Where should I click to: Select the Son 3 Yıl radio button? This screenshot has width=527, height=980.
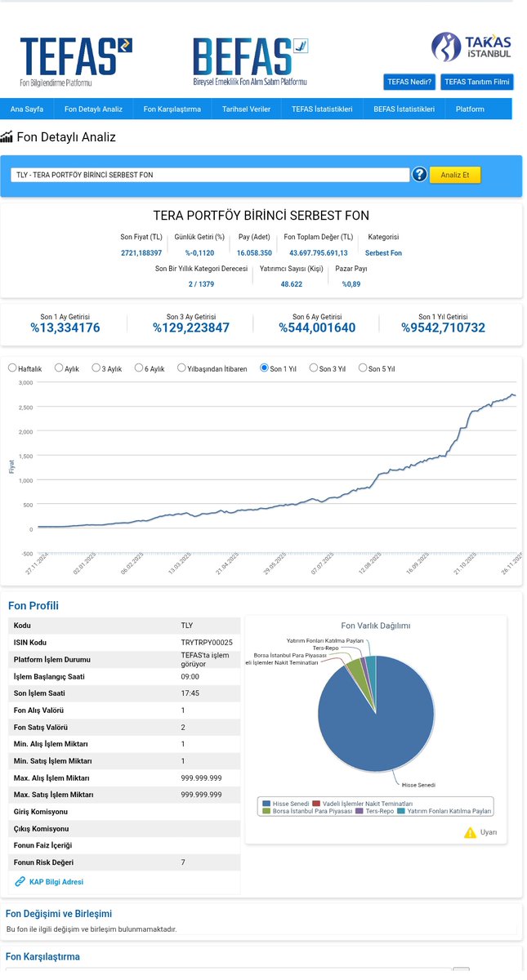pos(314,368)
